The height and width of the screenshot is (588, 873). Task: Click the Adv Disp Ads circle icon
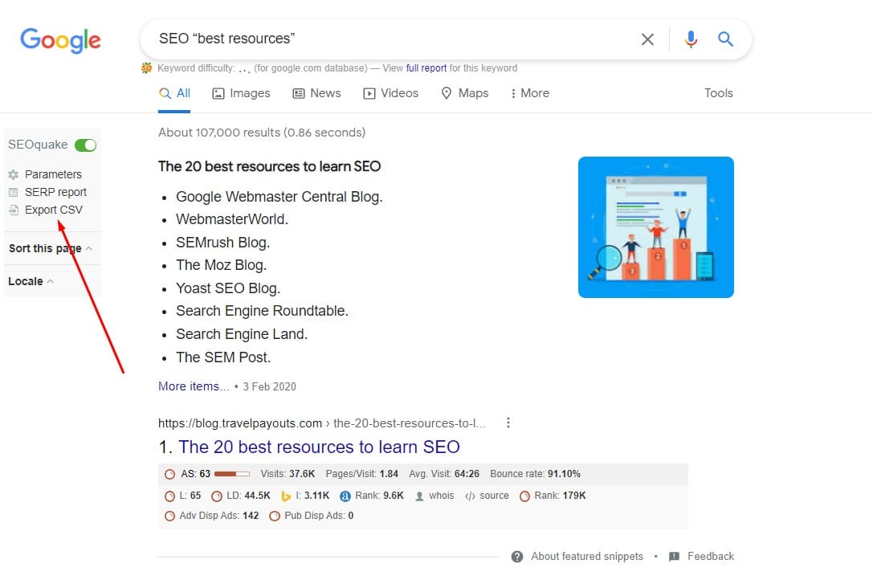(169, 517)
